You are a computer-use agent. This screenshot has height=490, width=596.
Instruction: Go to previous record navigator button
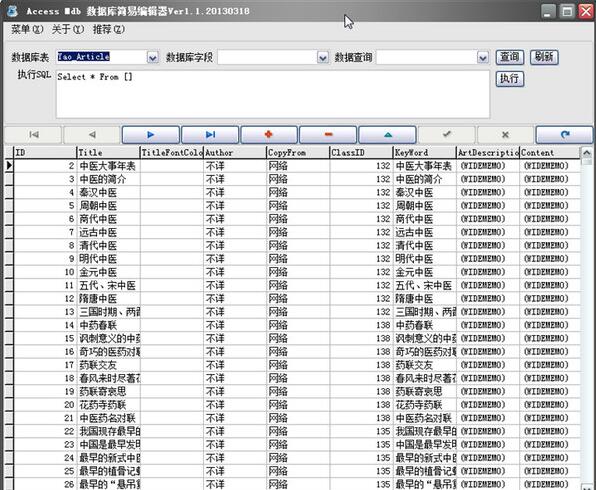click(92, 135)
